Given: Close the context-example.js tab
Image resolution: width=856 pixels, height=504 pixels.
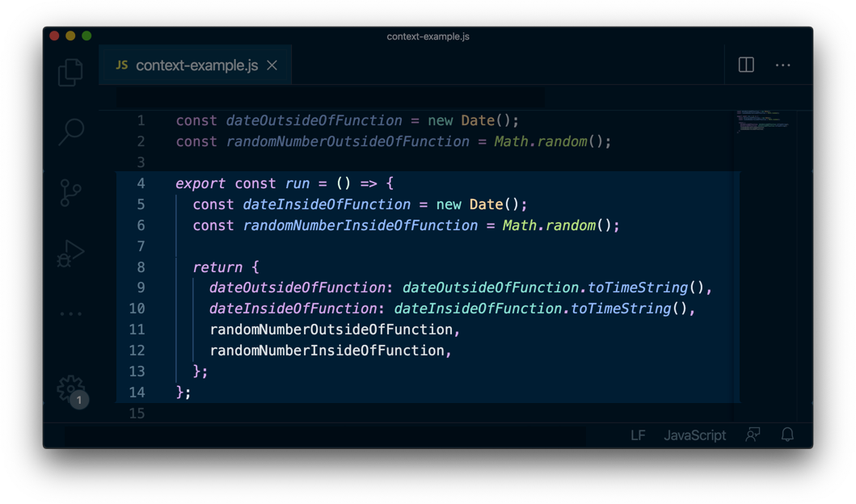Looking at the screenshot, I should tap(271, 65).
